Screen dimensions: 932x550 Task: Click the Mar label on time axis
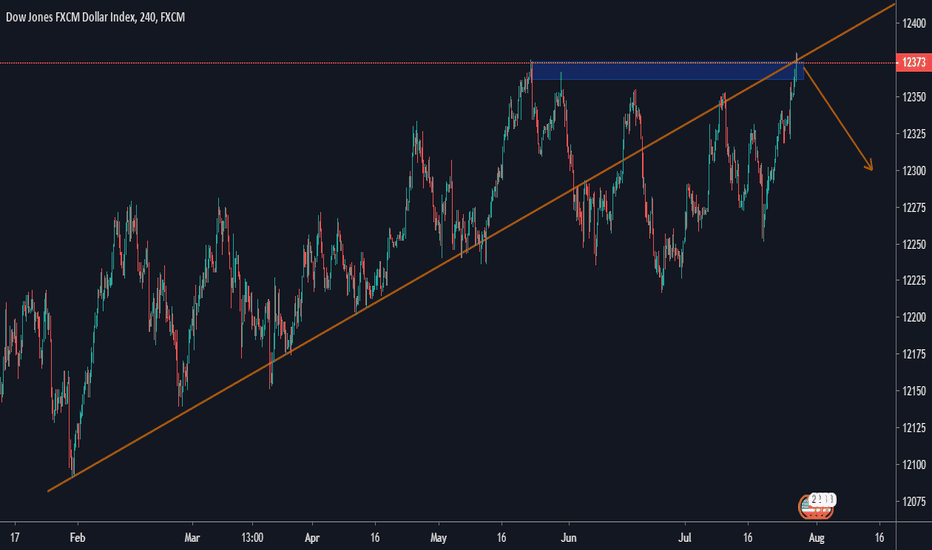tap(192, 538)
